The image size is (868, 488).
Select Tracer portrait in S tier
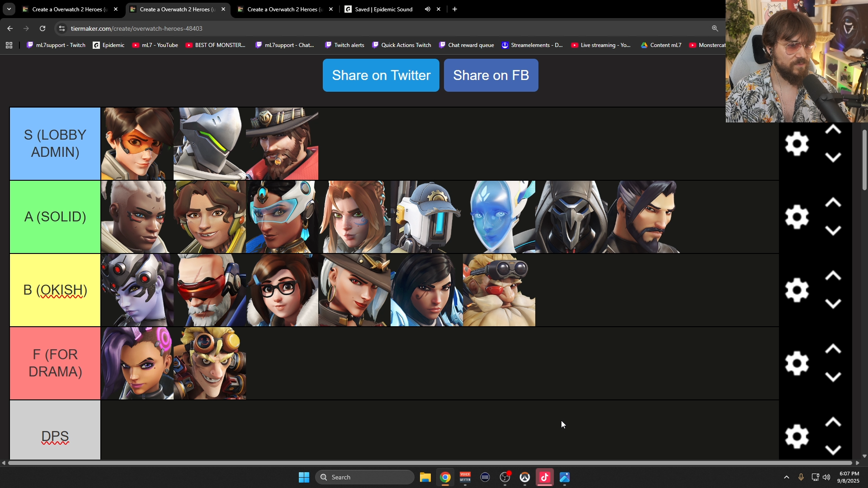tap(137, 144)
